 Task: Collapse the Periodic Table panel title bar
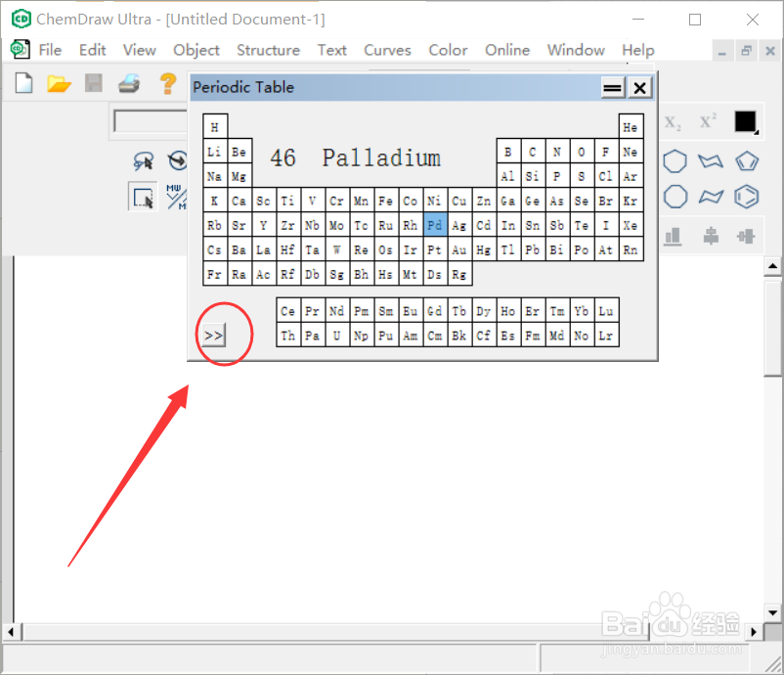(x=613, y=88)
